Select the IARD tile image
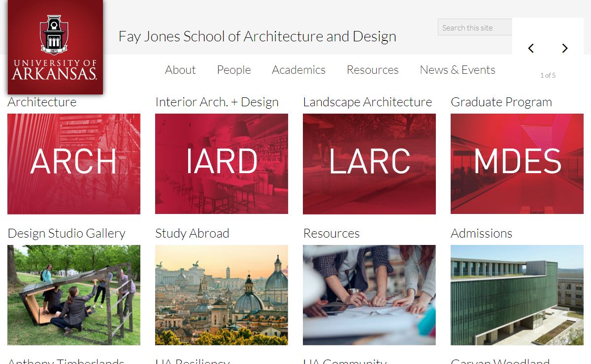591x364 pixels. [222, 164]
